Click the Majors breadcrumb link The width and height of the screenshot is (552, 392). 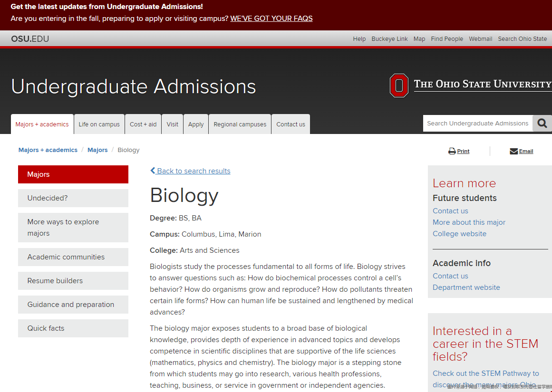[x=97, y=150]
